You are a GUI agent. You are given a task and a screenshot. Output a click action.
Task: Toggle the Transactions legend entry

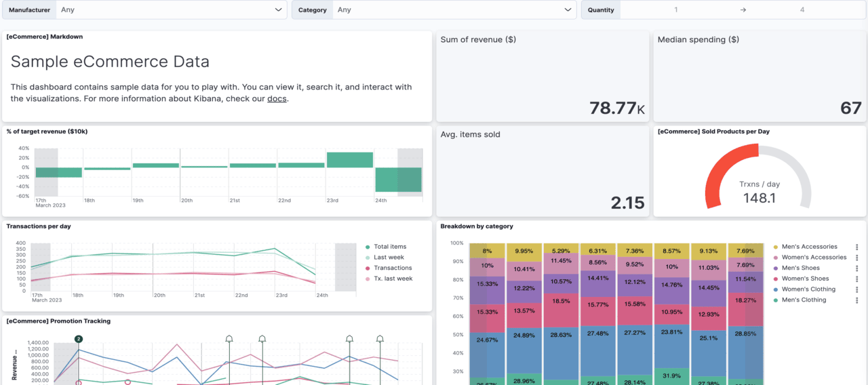392,268
